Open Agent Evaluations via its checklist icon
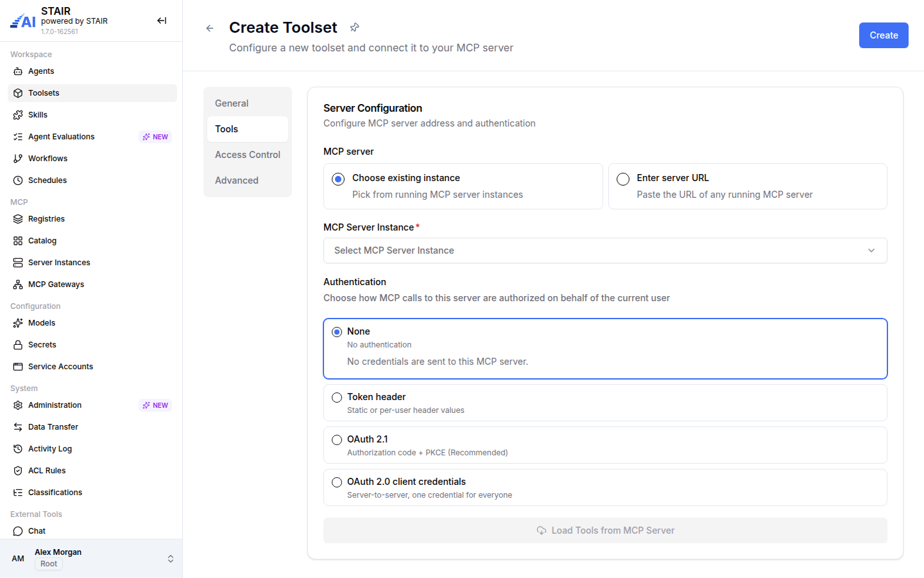The image size is (924, 578). [18, 137]
